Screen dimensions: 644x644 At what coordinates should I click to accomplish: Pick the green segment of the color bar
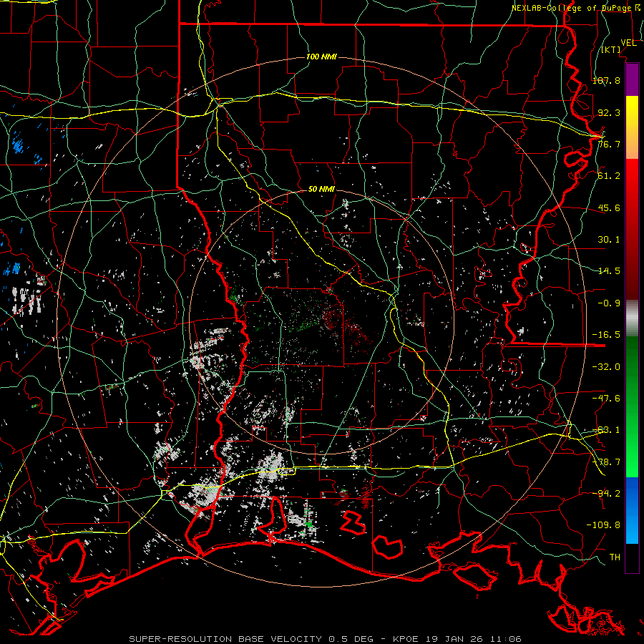(632, 406)
